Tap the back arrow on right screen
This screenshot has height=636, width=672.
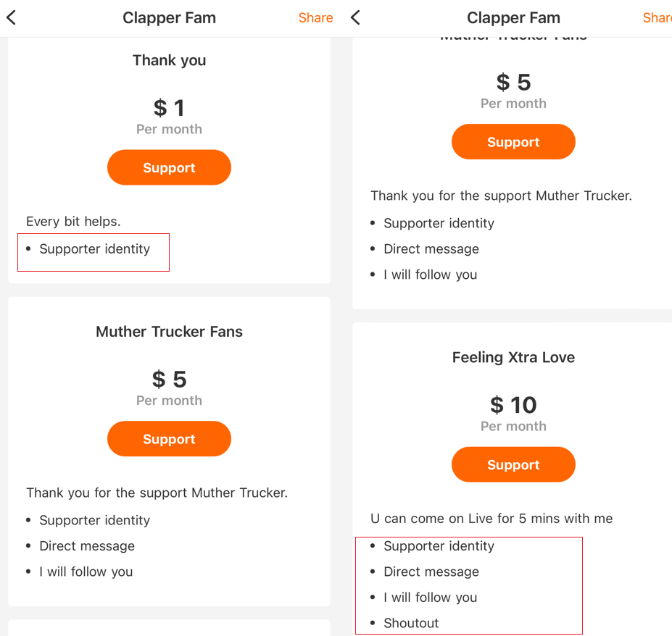[355, 18]
